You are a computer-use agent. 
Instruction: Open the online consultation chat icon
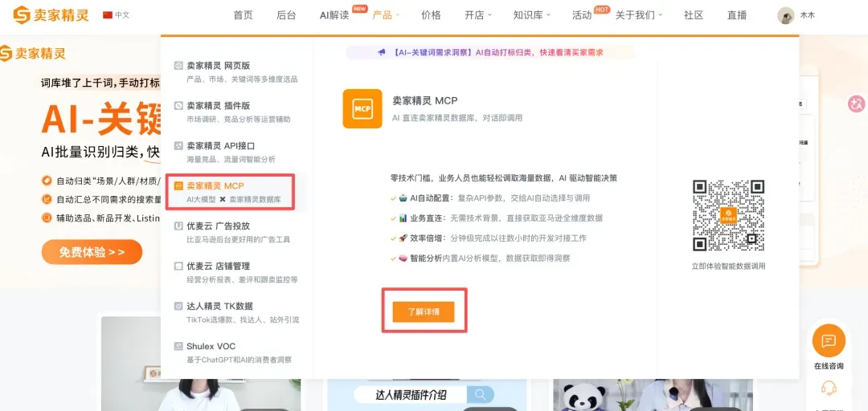[x=829, y=340]
